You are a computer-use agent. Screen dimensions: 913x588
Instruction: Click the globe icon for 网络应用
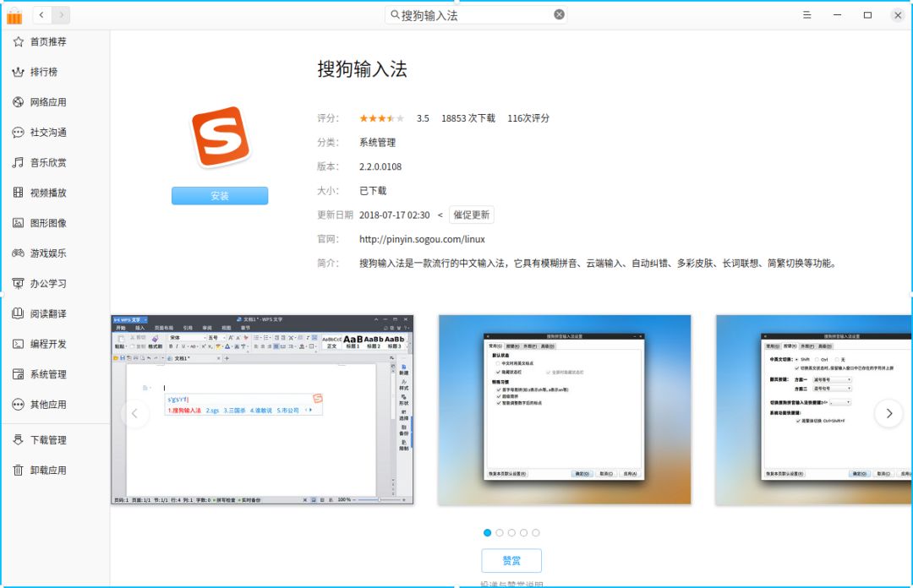point(18,102)
